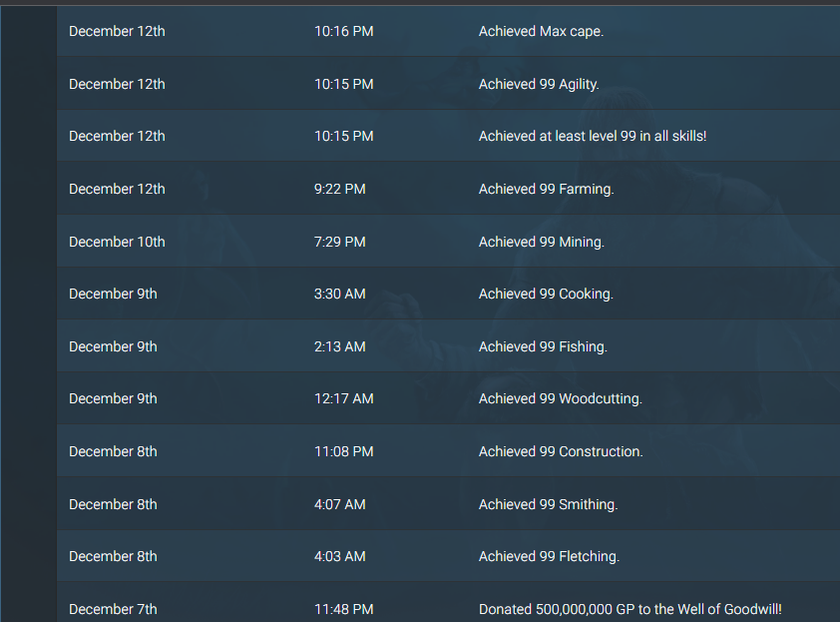Click the 12:17 AM time cell
Screen dimensions: 840x622
343,398
